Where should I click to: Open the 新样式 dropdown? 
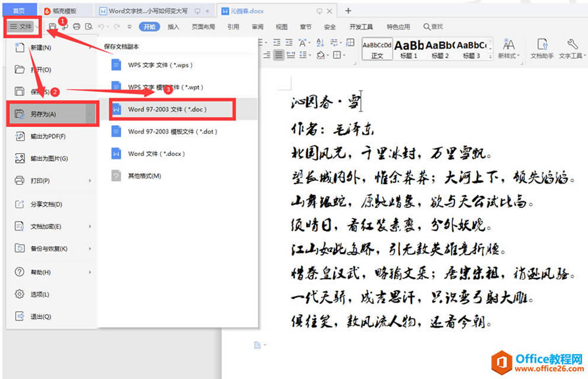click(x=508, y=49)
